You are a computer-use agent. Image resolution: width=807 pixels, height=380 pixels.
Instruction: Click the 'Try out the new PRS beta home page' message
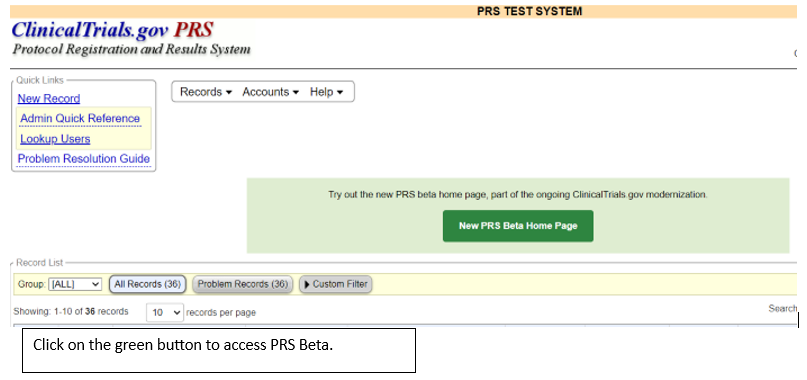[518, 195]
